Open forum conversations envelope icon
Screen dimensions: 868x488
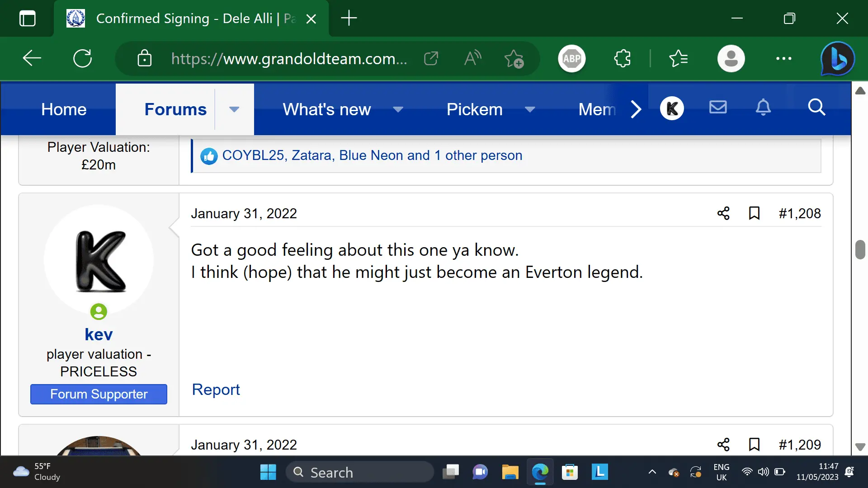click(718, 108)
